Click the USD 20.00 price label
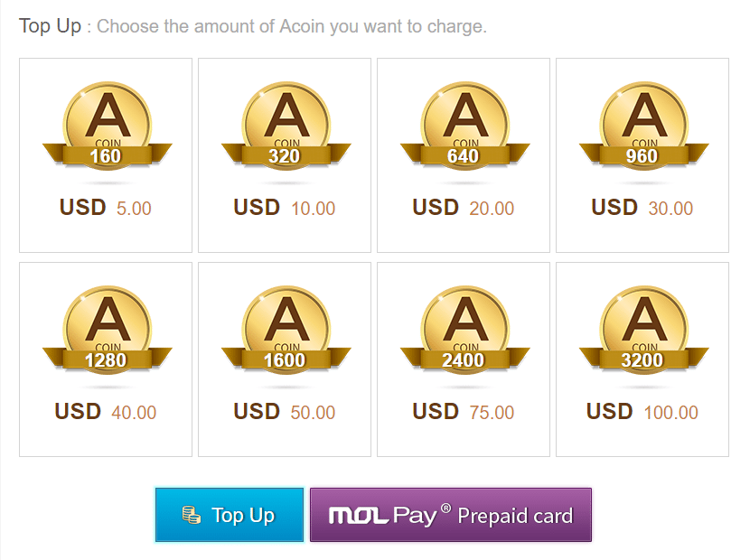Screen dimensions: 750x560 point(464,208)
